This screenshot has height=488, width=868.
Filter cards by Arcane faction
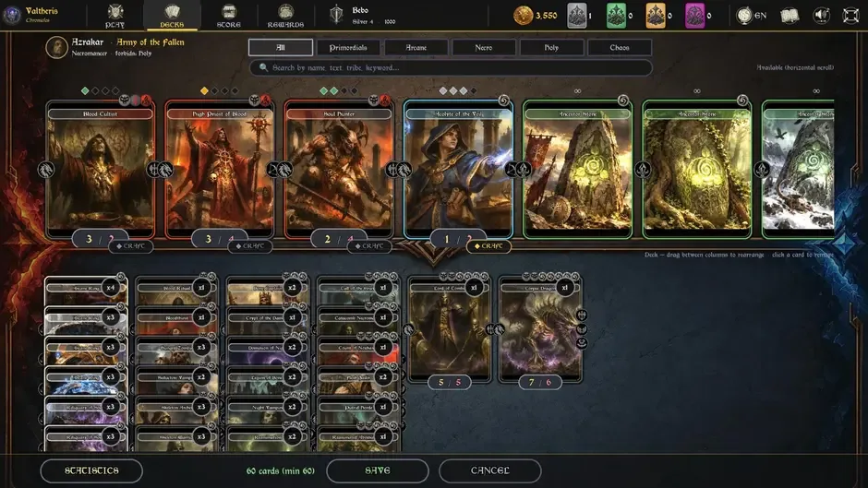[x=416, y=48]
